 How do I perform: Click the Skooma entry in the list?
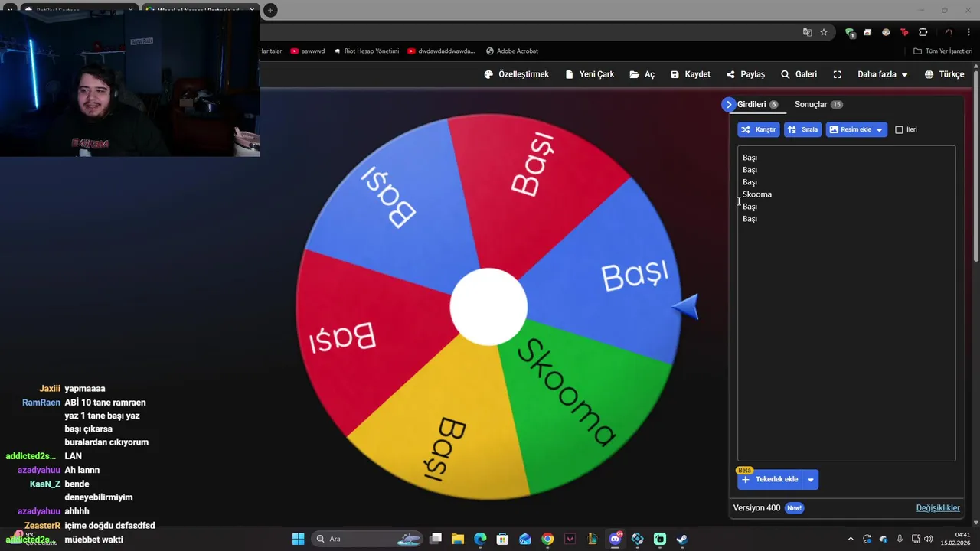[x=757, y=194]
